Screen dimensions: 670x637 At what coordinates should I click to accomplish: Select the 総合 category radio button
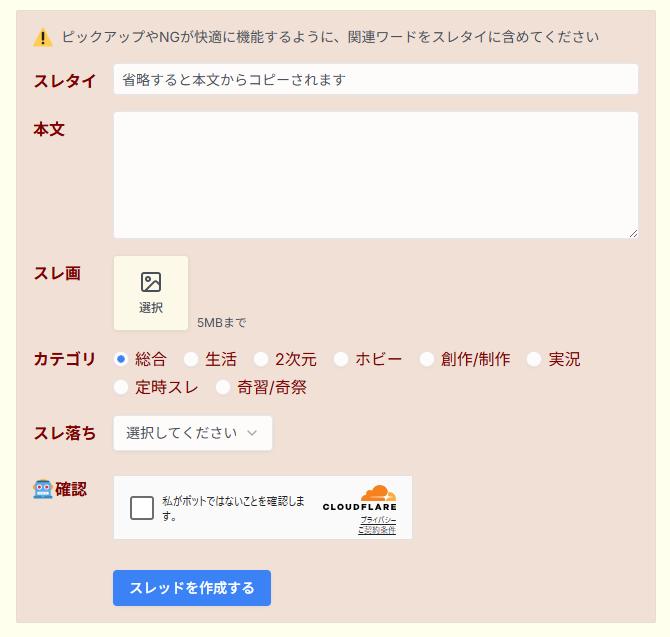click(x=121, y=359)
